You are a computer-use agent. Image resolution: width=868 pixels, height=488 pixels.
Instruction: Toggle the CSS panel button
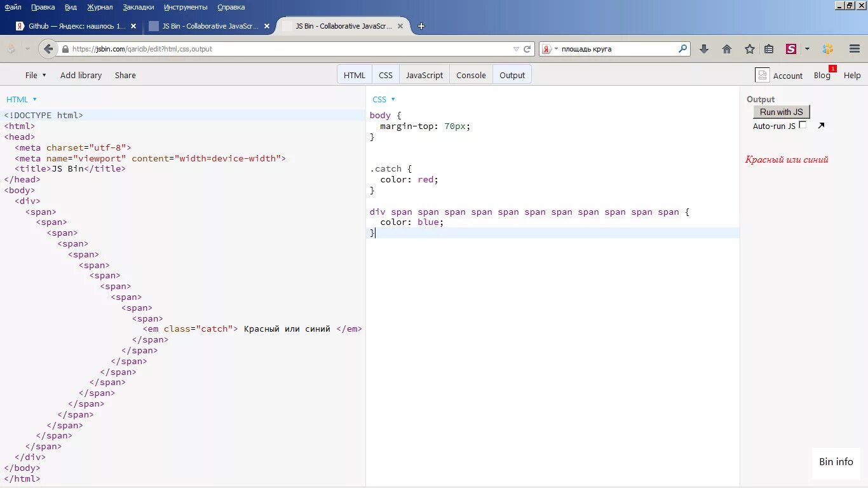pyautogui.click(x=386, y=75)
